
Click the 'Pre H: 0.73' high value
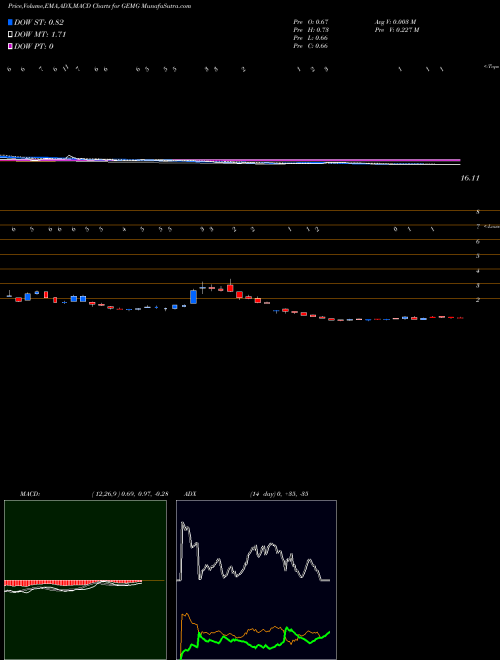[x=311, y=30]
